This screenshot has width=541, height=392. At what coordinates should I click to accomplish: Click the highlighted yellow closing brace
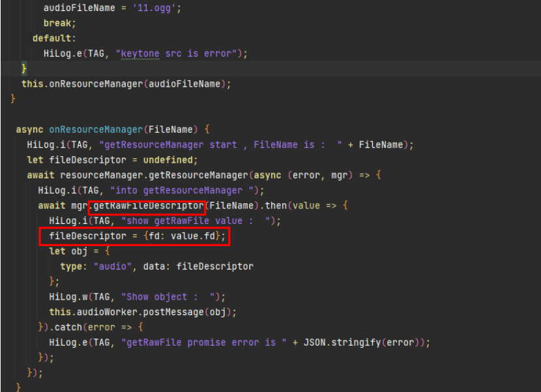coord(24,68)
